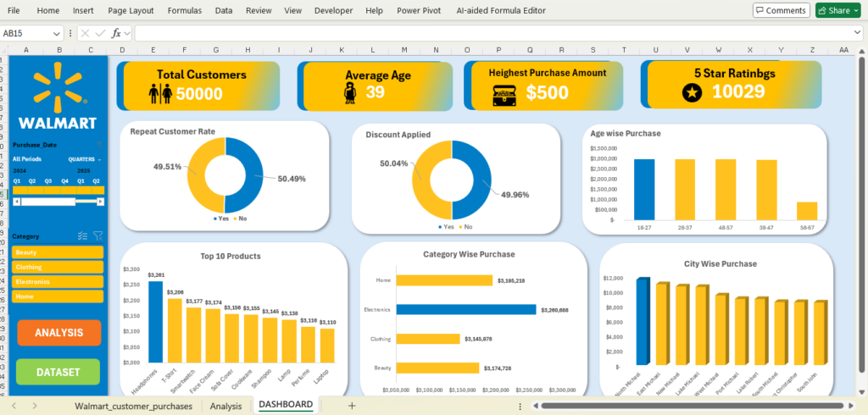Viewport: 868px width, 415px height.
Task: Select the DASHBOARD sheet tab
Action: (x=286, y=405)
